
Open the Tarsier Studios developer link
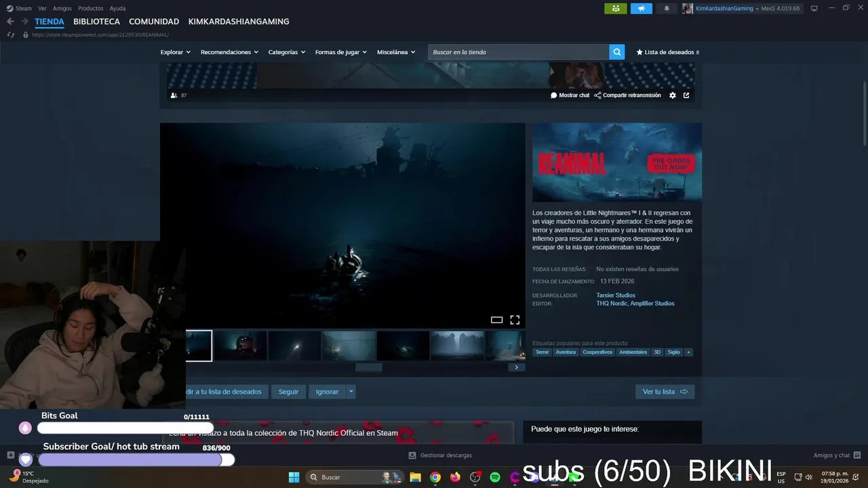click(616, 296)
